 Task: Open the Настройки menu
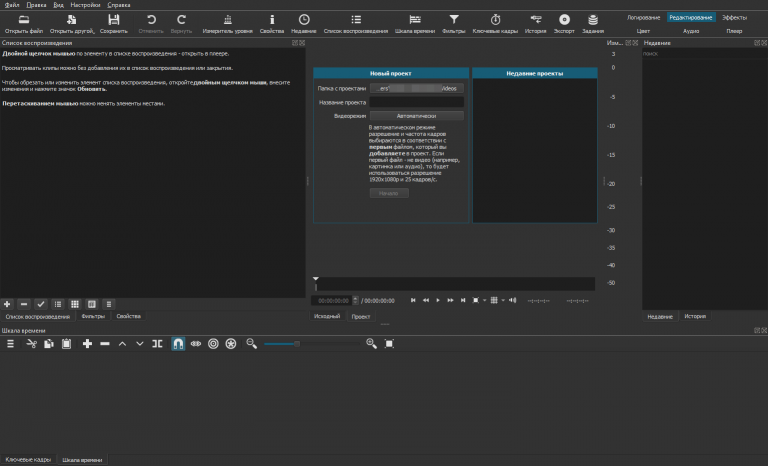[85, 5]
